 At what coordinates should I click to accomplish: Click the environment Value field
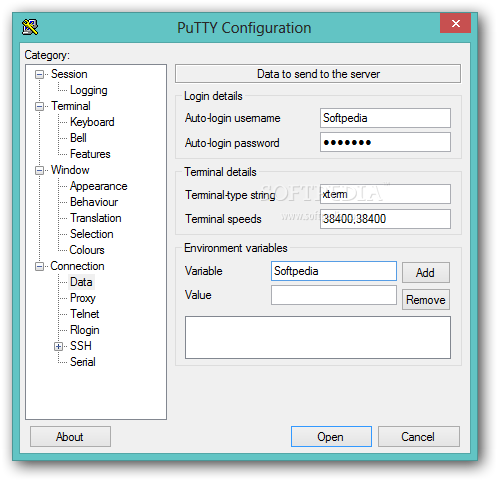pyautogui.click(x=334, y=295)
